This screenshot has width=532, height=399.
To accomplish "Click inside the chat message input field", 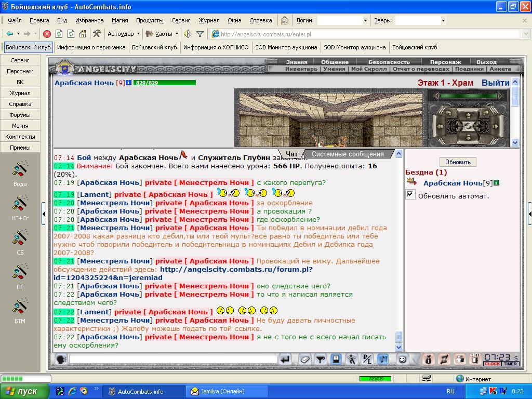I will click(x=173, y=359).
